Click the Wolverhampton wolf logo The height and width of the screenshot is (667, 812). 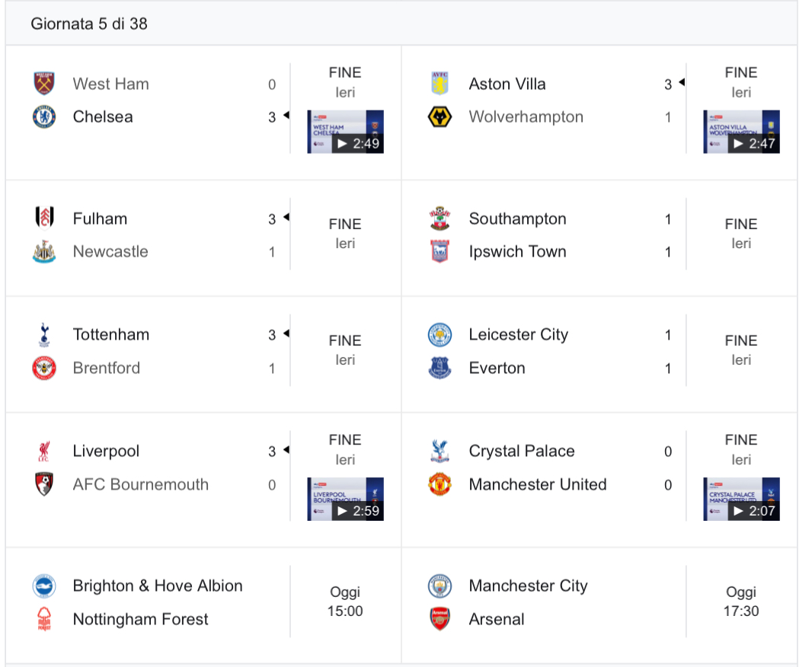[440, 116]
